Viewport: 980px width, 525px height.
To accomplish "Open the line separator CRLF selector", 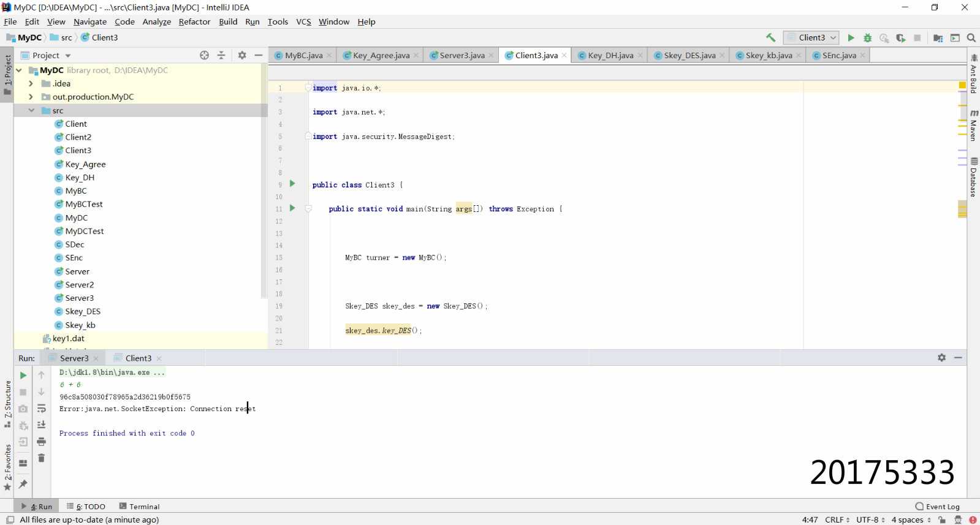I will click(837, 519).
